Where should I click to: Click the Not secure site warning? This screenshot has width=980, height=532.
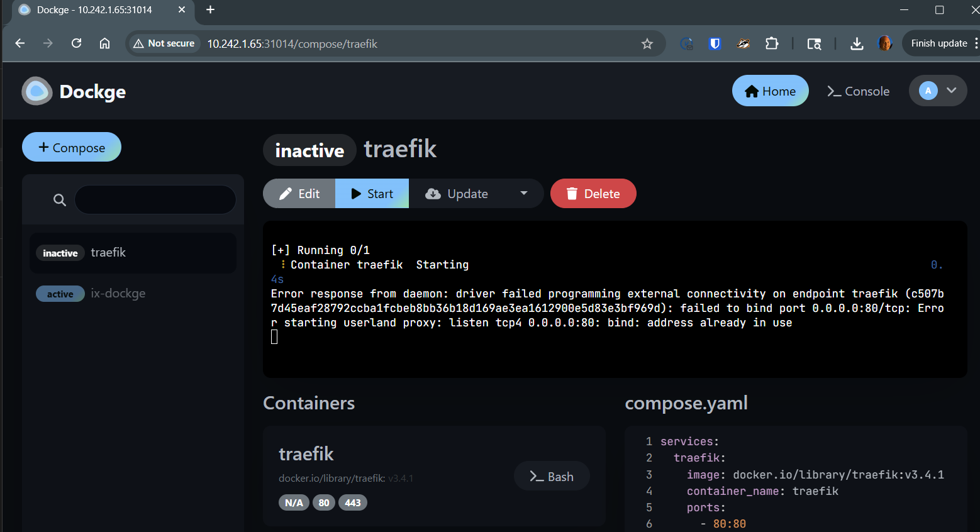pos(165,43)
